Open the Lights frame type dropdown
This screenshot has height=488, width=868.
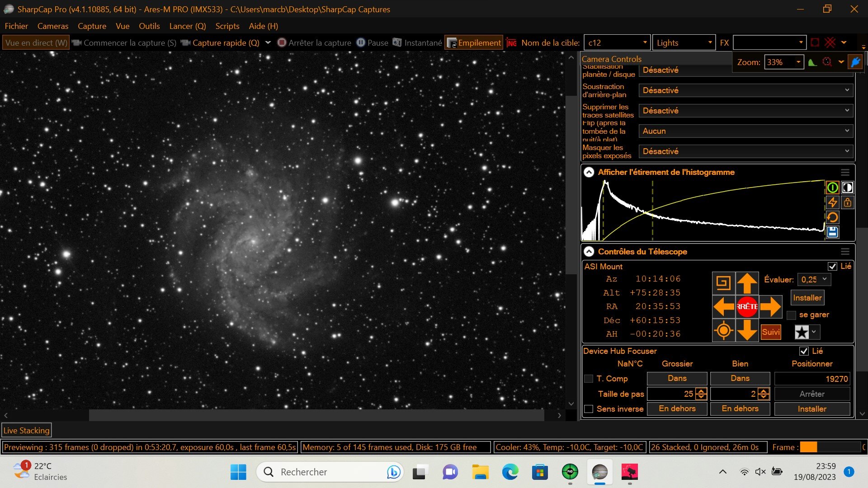(684, 43)
